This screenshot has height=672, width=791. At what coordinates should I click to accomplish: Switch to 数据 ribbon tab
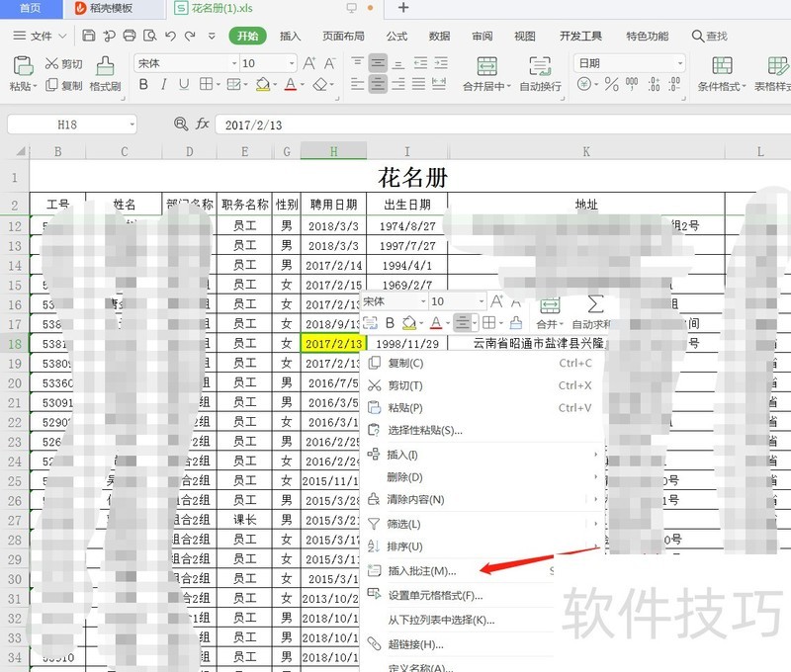point(439,37)
